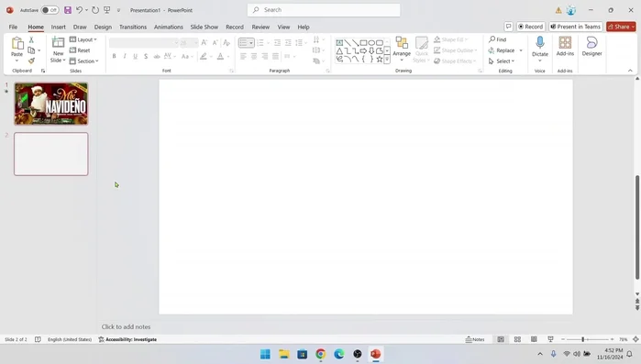Choose the right arrow shape
This screenshot has width=641, height=364.
(x=363, y=50)
